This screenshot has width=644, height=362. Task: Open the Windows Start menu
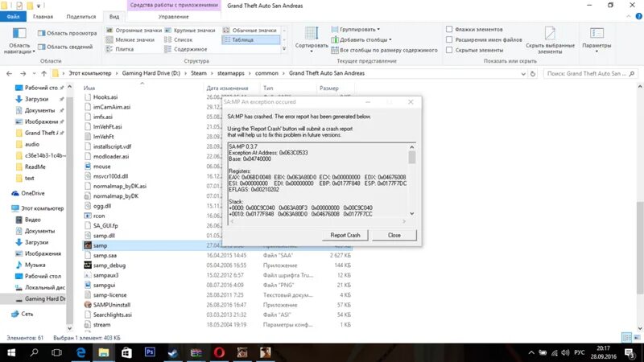pos(11,352)
